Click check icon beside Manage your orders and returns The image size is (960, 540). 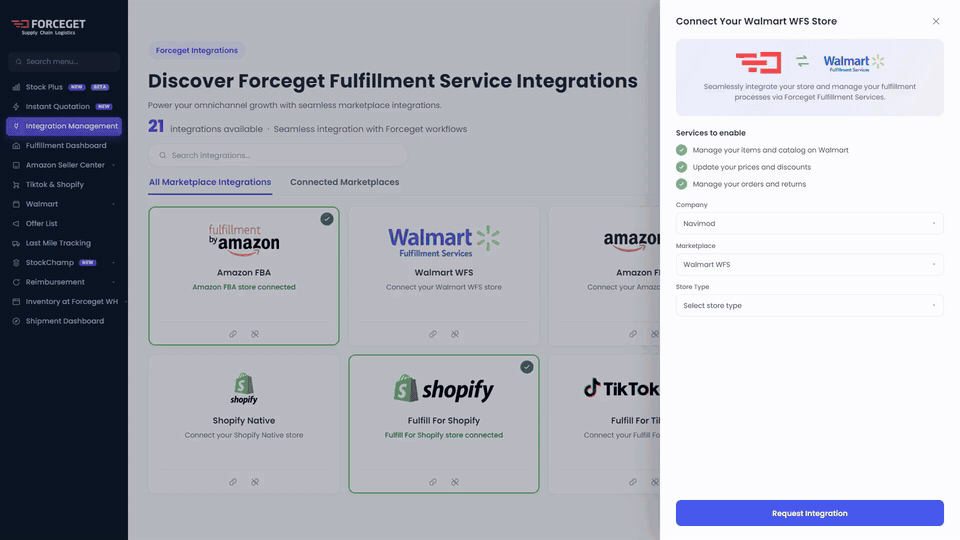pos(681,184)
